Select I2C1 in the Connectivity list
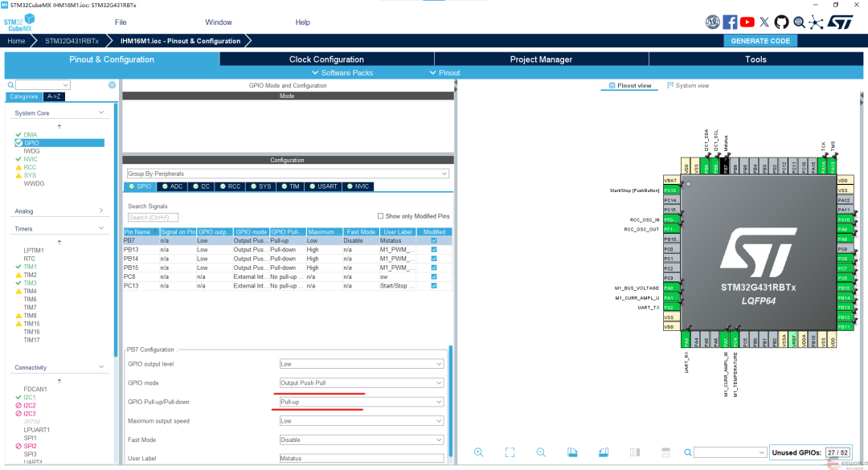 tap(30, 398)
